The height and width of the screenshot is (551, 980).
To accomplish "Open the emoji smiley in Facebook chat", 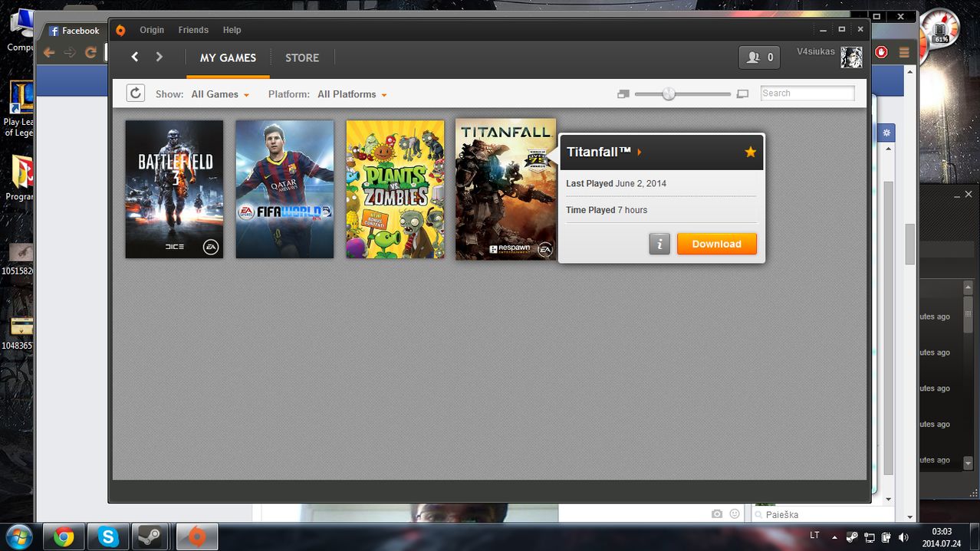I will coord(735,513).
